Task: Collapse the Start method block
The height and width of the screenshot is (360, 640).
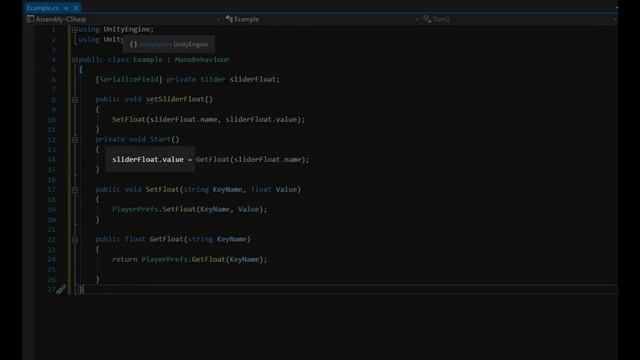Action: coord(75,140)
